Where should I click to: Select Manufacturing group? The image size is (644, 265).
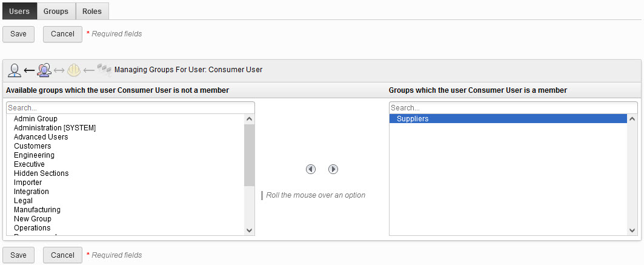coord(125,210)
